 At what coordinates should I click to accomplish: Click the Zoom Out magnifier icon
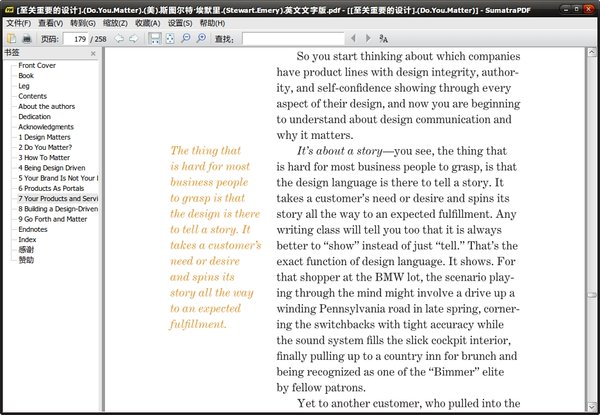click(186, 38)
